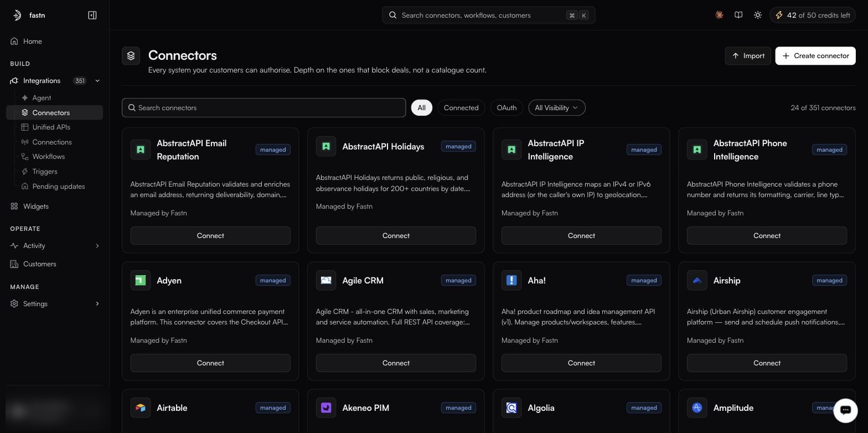The height and width of the screenshot is (433, 868).
Task: Click the Widgets grid icon
Action: point(14,206)
